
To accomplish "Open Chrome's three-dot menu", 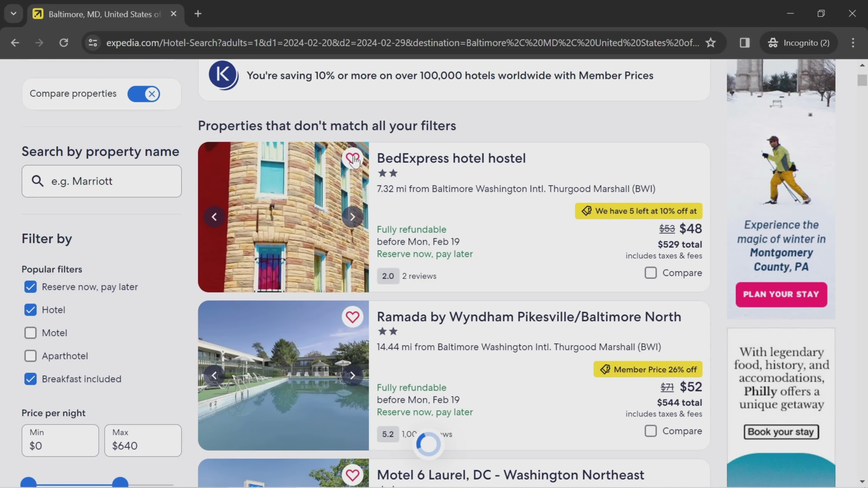I will (x=853, y=43).
